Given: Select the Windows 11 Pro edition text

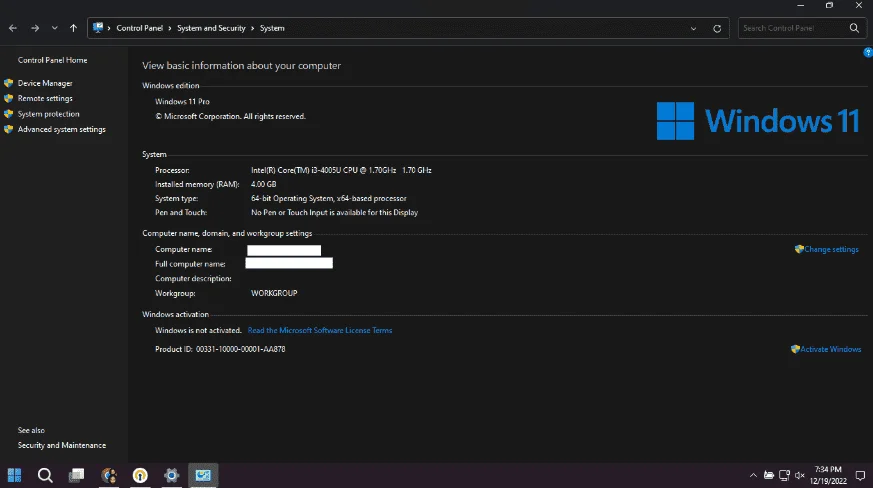Looking at the screenshot, I should pos(182,101).
